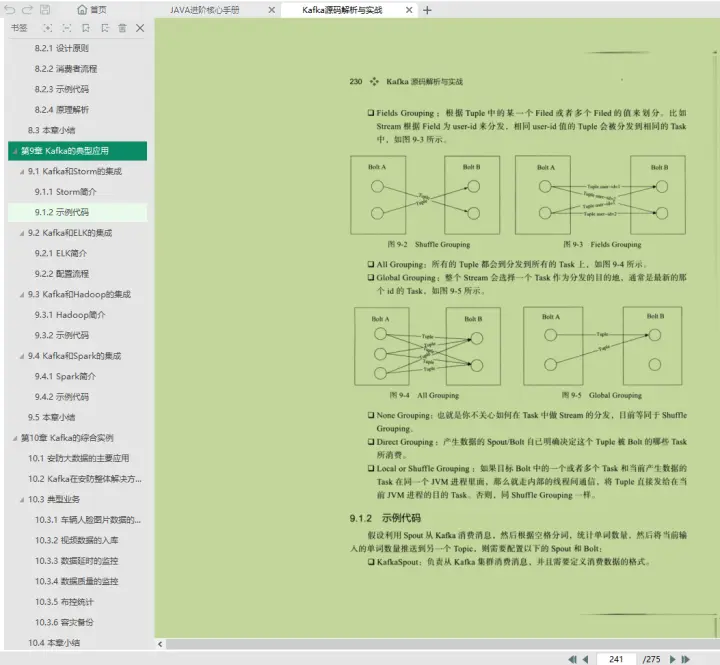
Task: Collapse 10.3 典型业务 arrow
Action: point(22,500)
